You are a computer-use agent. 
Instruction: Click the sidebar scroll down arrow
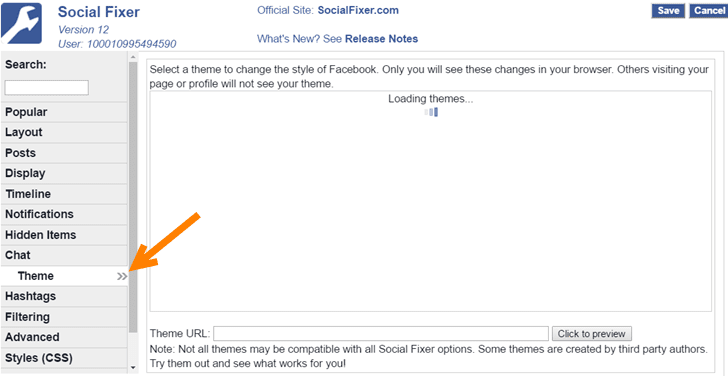click(x=133, y=368)
